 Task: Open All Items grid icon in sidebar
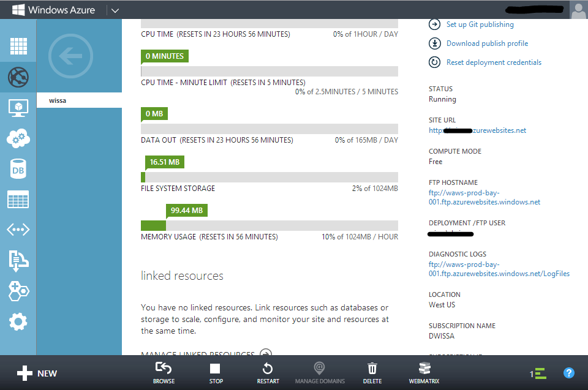click(18, 46)
